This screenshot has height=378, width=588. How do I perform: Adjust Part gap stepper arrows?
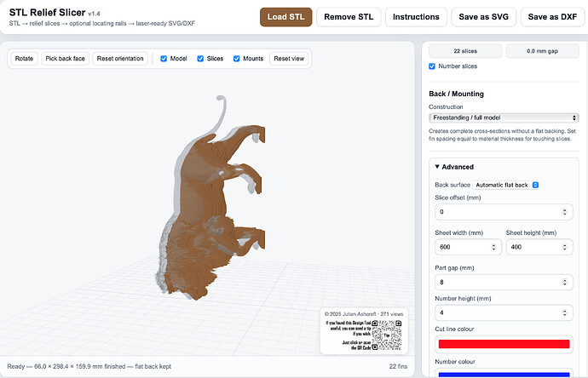pyautogui.click(x=564, y=282)
